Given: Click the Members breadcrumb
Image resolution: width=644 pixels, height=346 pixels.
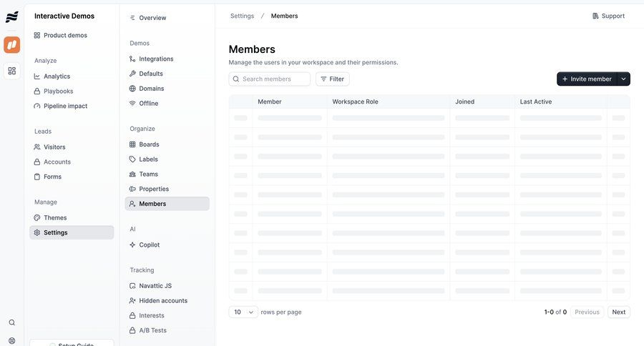Looking at the screenshot, I should (x=284, y=16).
